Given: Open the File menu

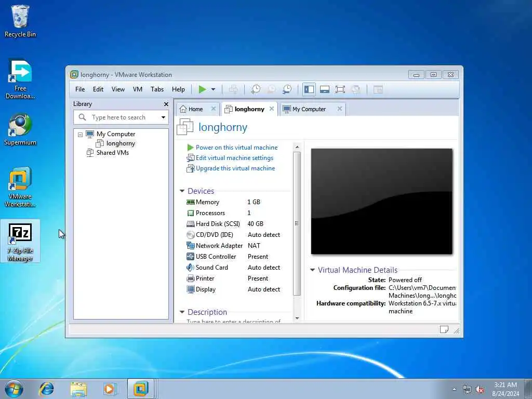Looking at the screenshot, I should (80, 89).
